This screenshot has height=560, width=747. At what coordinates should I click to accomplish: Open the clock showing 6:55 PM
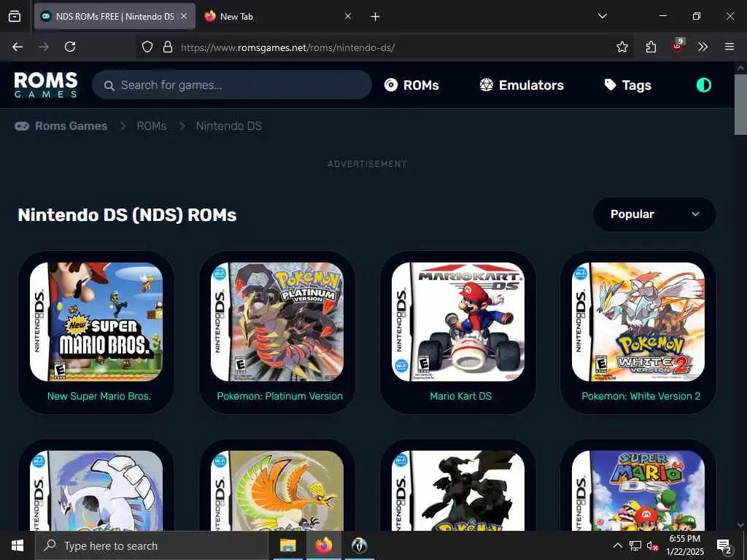click(x=684, y=545)
